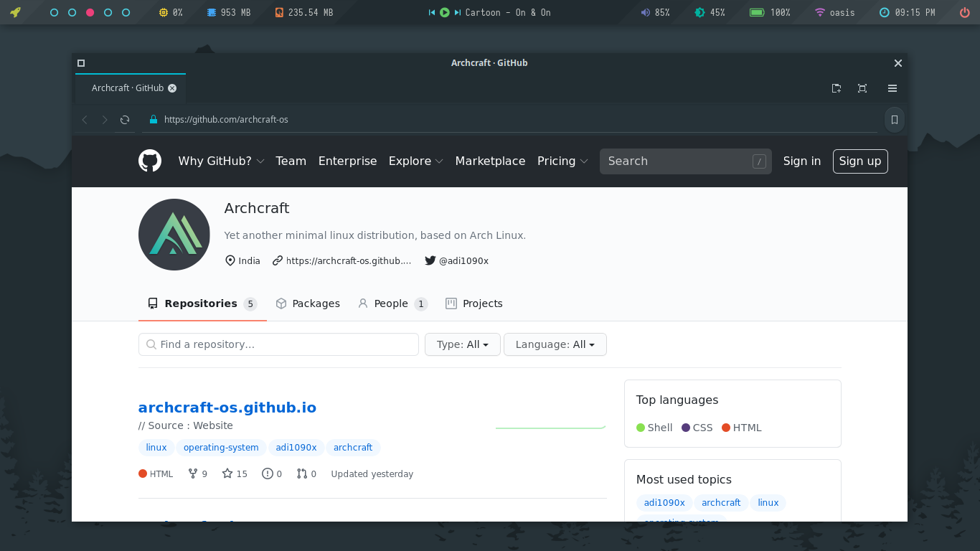Click the HTML language in Top languages
The width and height of the screenshot is (980, 551).
(742, 428)
